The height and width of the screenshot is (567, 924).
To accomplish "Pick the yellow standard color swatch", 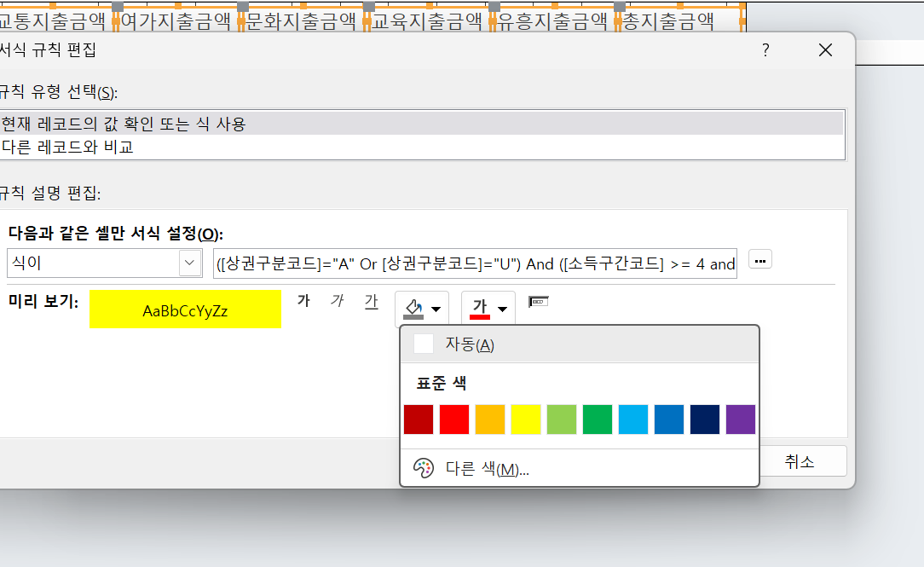I will [x=525, y=419].
